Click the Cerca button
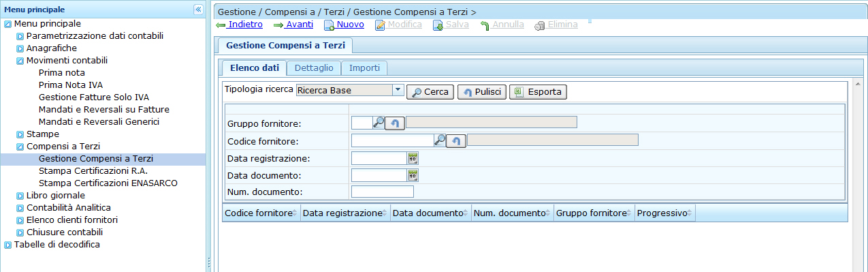Image resolution: width=868 pixels, height=272 pixels. (430, 91)
